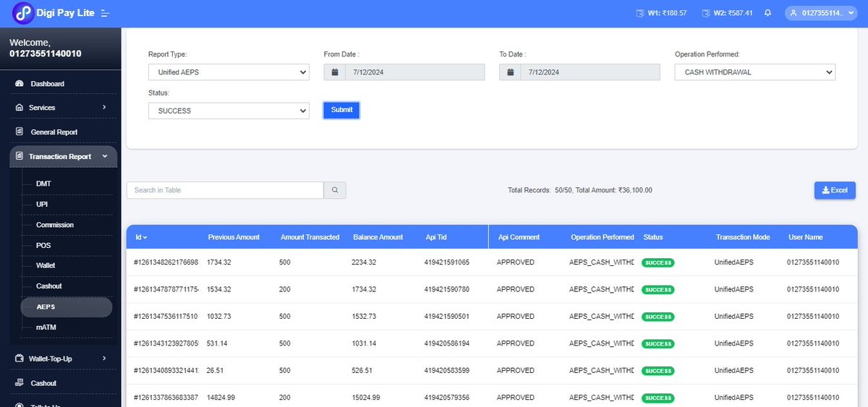
Task: Toggle the sidebar hamburger menu icon
Action: pyautogui.click(x=106, y=13)
